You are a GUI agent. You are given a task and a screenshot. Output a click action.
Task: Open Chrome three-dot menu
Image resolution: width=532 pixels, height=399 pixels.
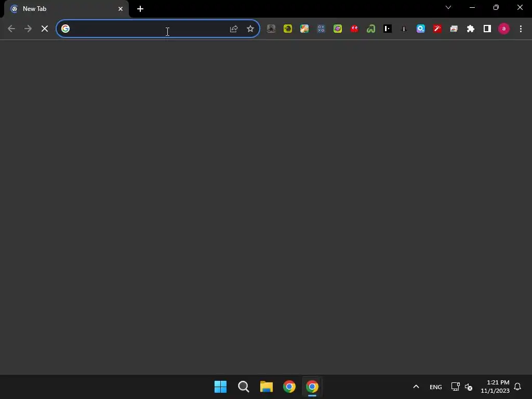(521, 29)
